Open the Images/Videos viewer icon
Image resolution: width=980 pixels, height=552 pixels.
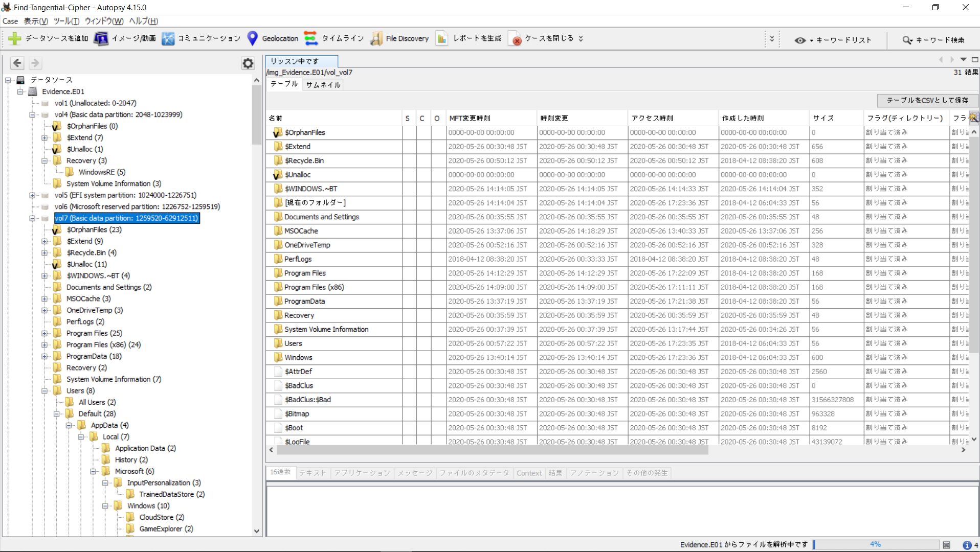click(101, 38)
